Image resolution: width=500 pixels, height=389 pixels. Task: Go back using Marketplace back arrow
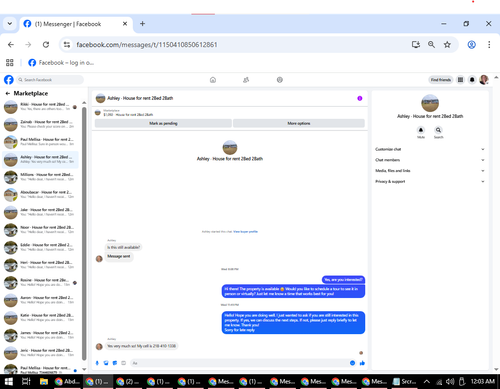8,93
